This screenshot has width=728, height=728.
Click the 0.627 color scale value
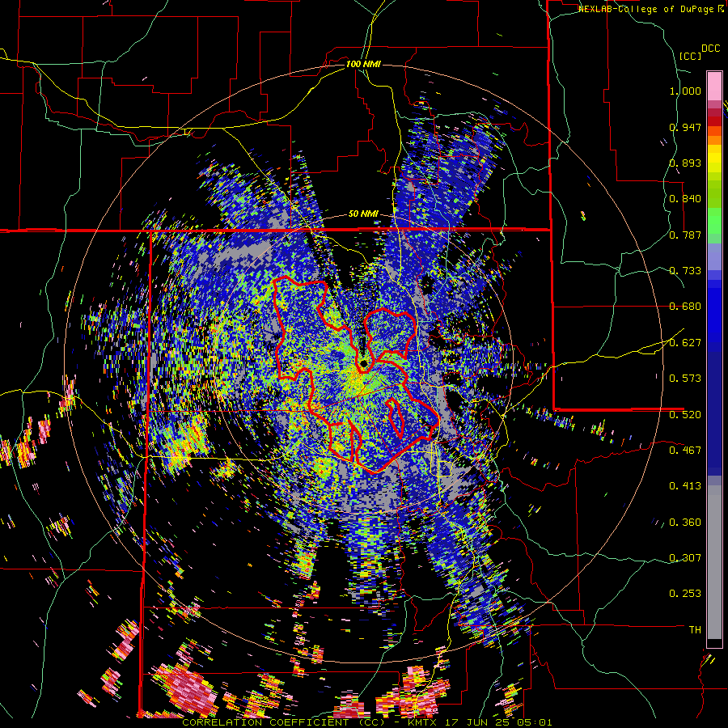point(685,343)
